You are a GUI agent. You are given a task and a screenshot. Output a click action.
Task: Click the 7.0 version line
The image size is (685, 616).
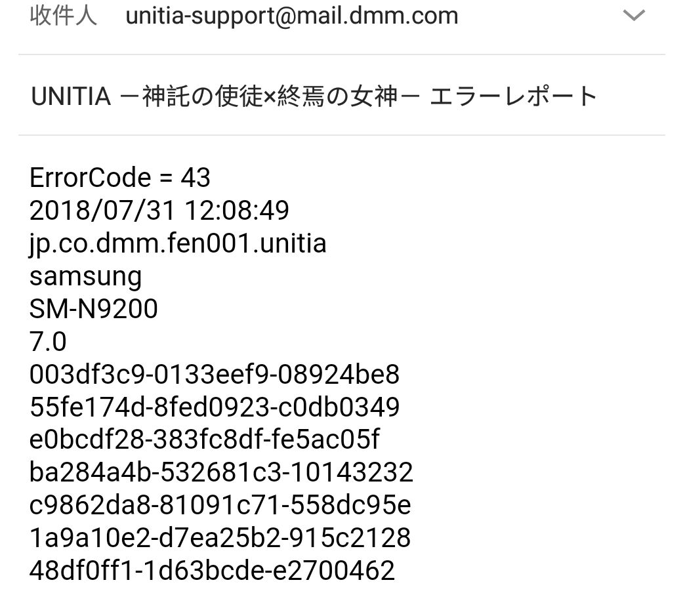click(48, 342)
